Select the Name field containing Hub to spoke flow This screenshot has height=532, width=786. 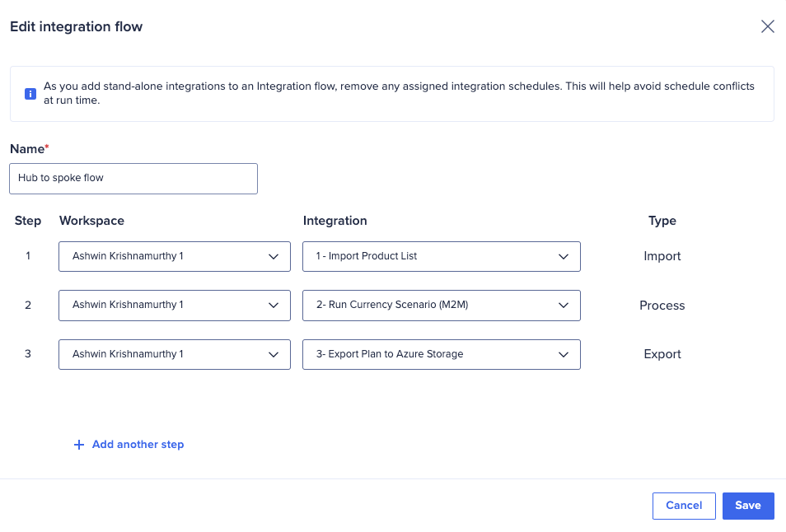point(133,178)
